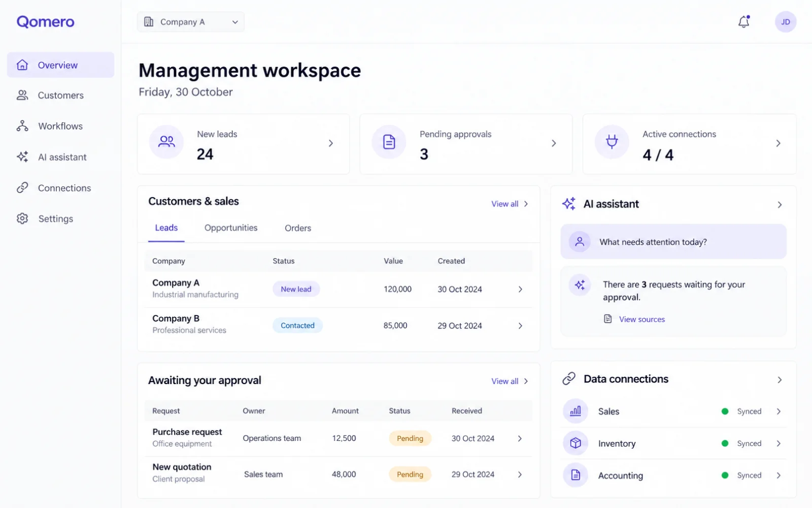Open Customers in sidebar
This screenshot has width=812, height=508.
tap(60, 95)
